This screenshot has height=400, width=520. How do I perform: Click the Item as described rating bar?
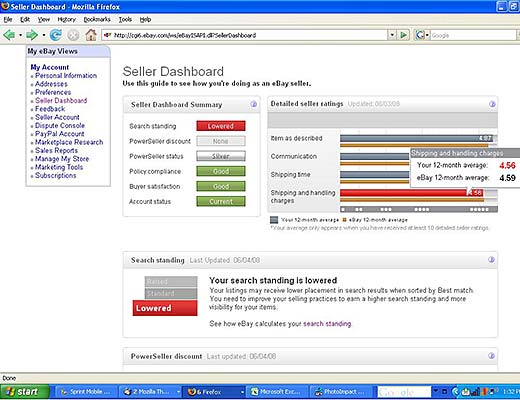click(416, 138)
